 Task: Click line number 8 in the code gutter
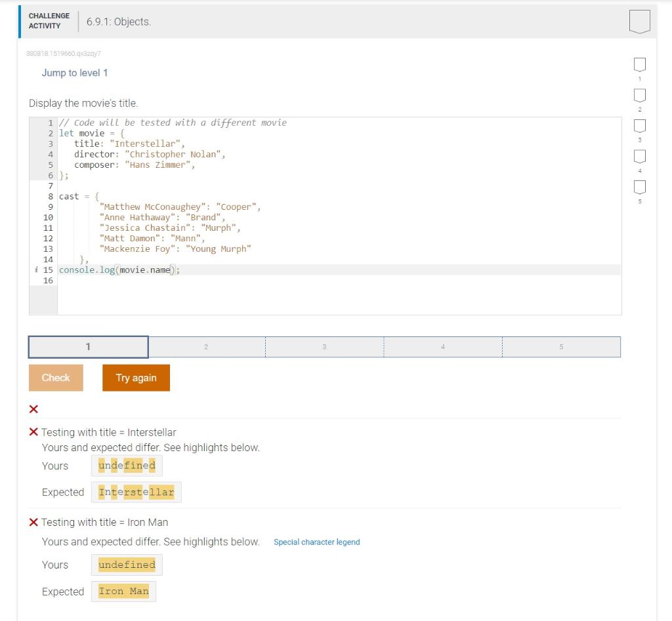(x=48, y=196)
